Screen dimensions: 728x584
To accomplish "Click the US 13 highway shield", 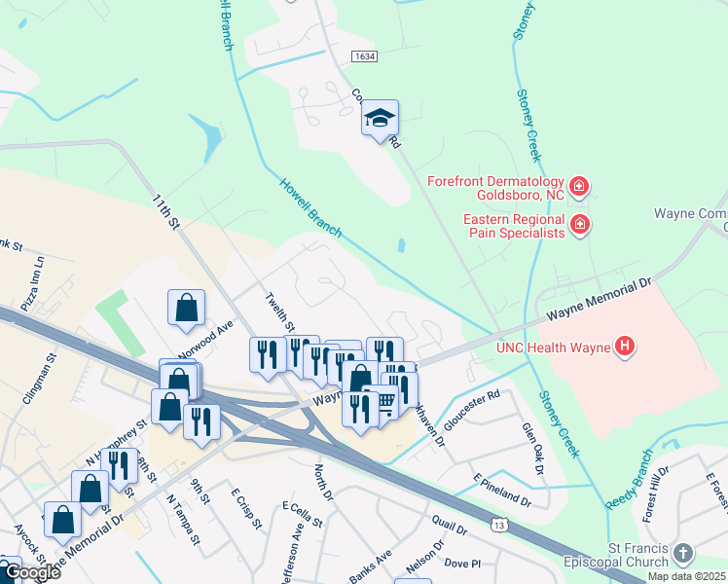I will pos(499,525).
